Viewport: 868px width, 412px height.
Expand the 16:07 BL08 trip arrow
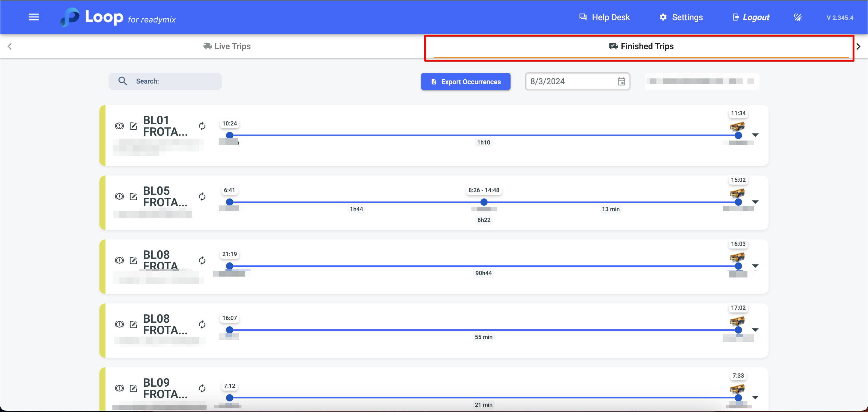point(755,330)
